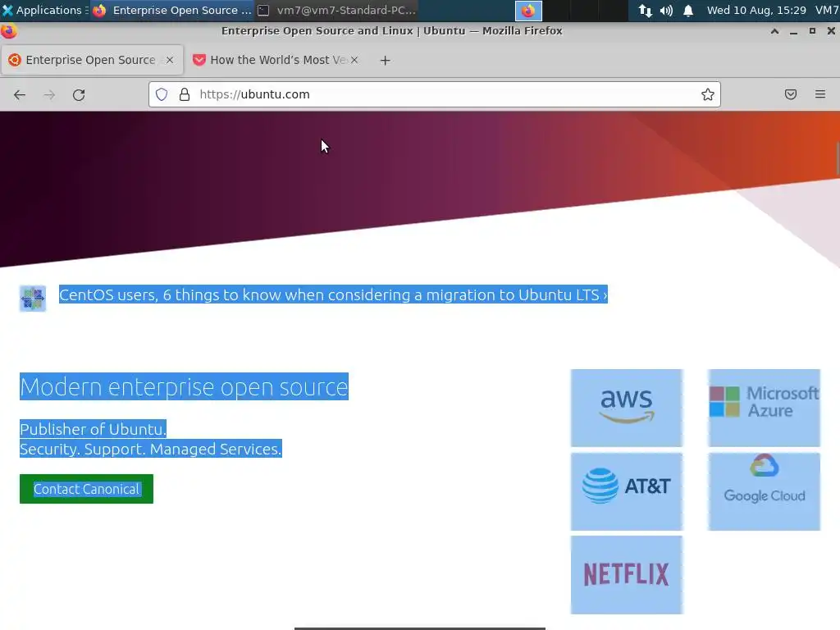Image resolution: width=840 pixels, height=630 pixels.
Task: Click Publisher of Ubuntu text
Action: point(93,429)
